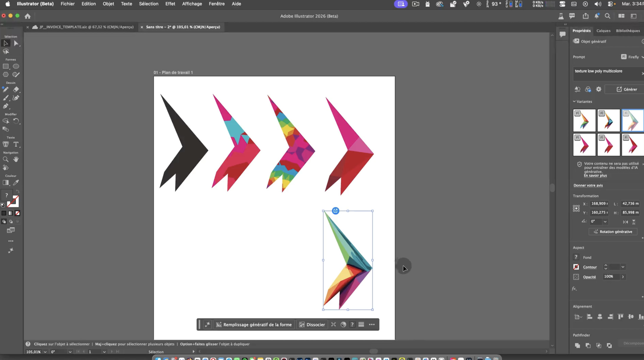The image size is (644, 360).
Task: Select the Type tool
Action: [16, 144]
